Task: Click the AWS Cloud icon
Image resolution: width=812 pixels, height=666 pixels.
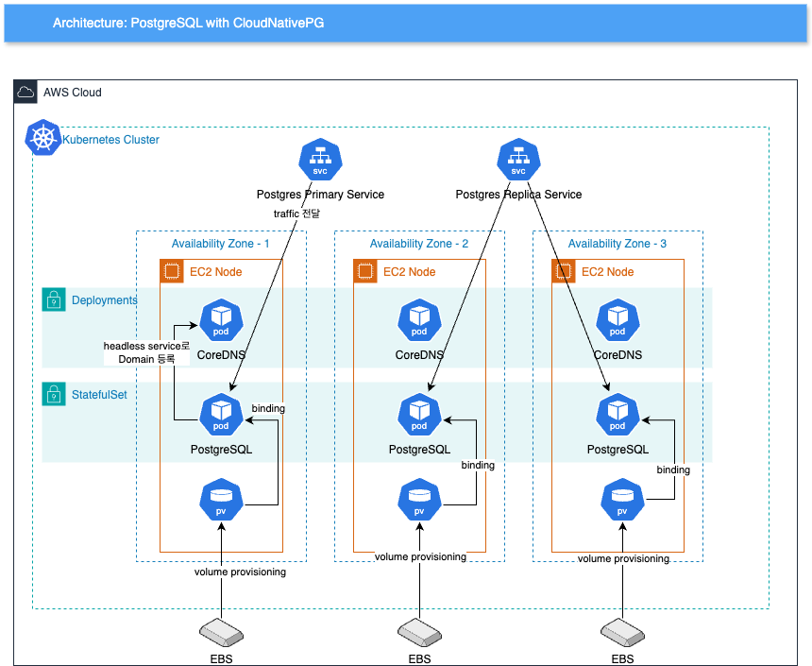Action: coord(25,93)
